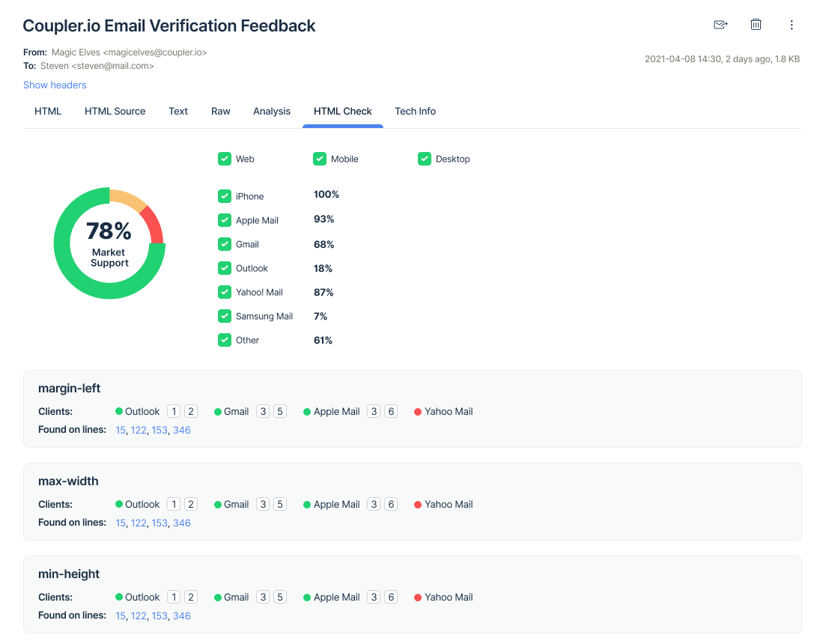Screen dimensions: 823x644
Task: Uncheck the Outlook client checkbox
Action: click(225, 268)
